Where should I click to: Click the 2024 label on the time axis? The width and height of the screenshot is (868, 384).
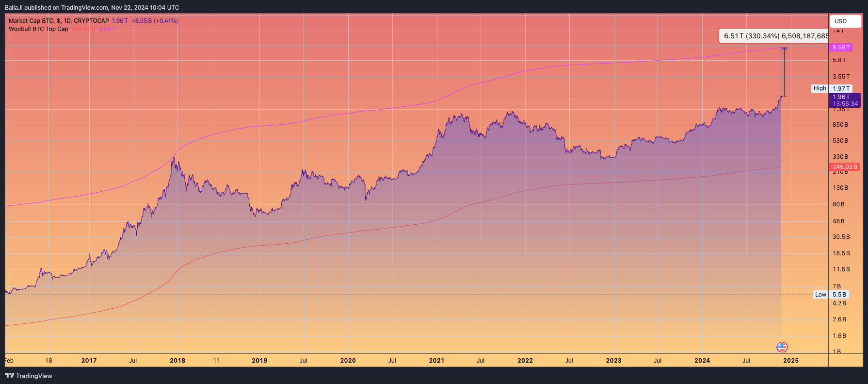(x=702, y=361)
